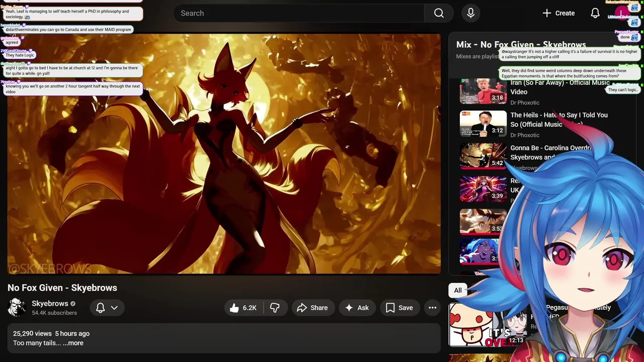Screen dimensions: 644x362
Task: Open The Heils - Hate to Say title
Action: pos(559,120)
